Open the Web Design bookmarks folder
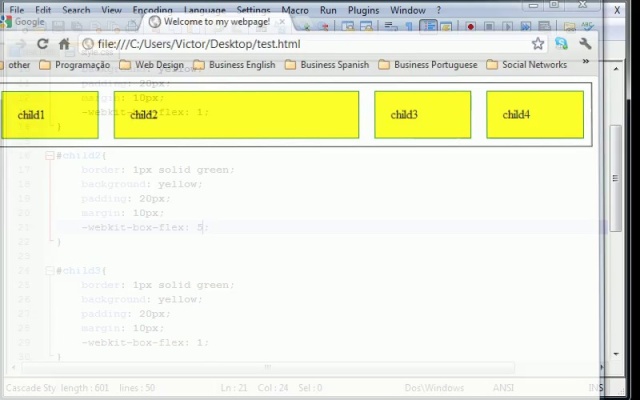 coord(151,64)
